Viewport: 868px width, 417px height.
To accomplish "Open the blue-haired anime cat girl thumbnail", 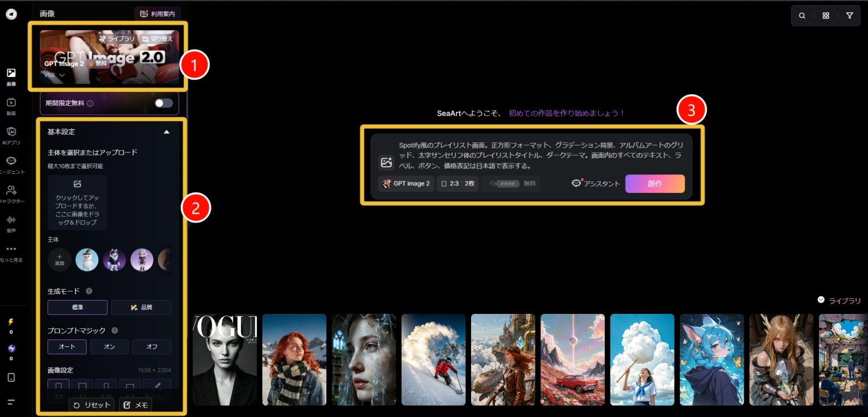I will pos(712,360).
